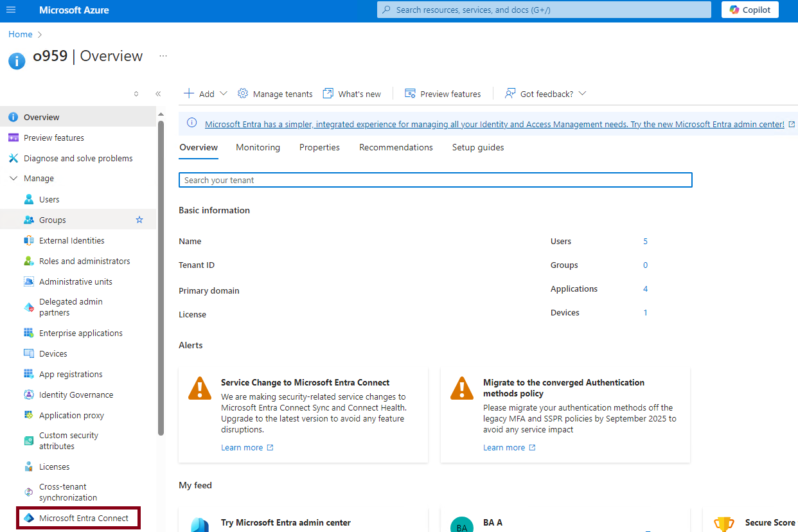Open What's new in toolbar
Image resolution: width=798 pixels, height=532 pixels.
pyautogui.click(x=352, y=94)
